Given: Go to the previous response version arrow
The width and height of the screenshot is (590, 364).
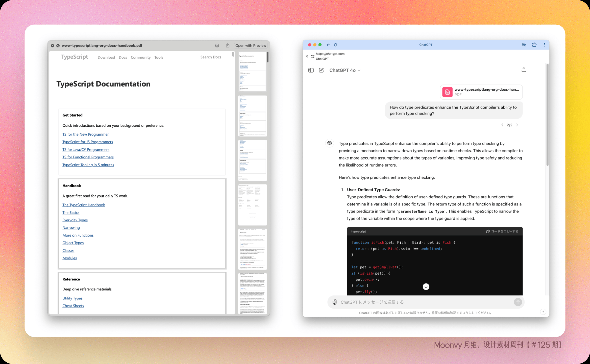Looking at the screenshot, I should coord(502,125).
